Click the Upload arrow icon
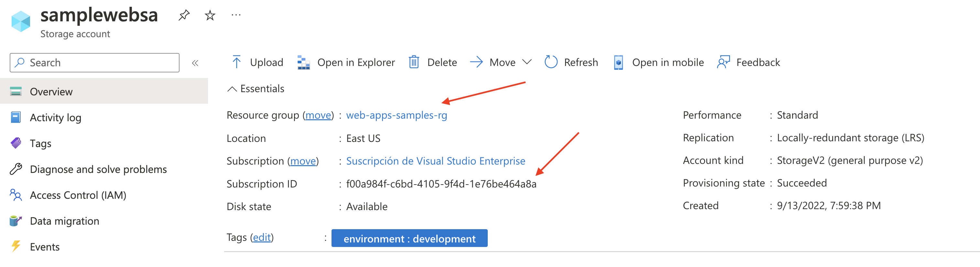Screen dimensions: 980x267 point(236,62)
